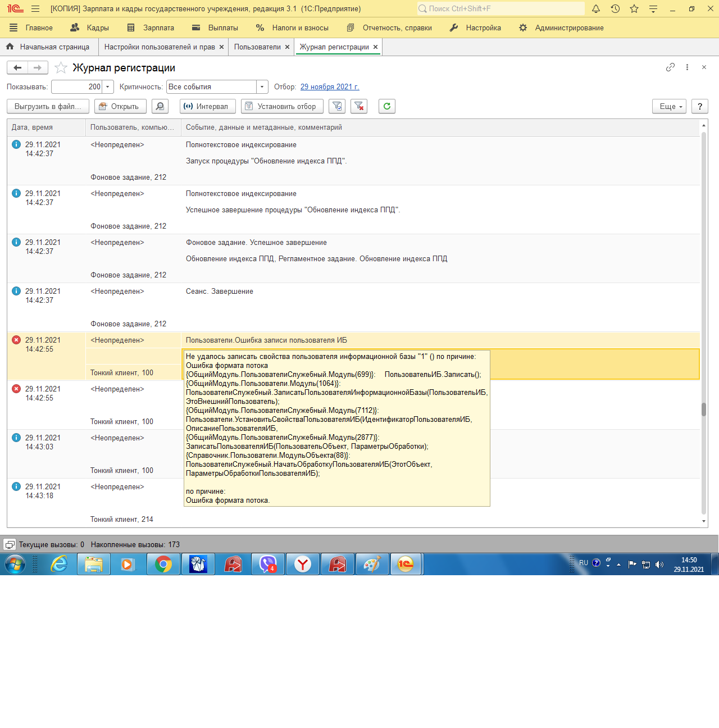The height and width of the screenshot is (728, 719).
Task: Open Viber from the taskbar
Action: 268,564
